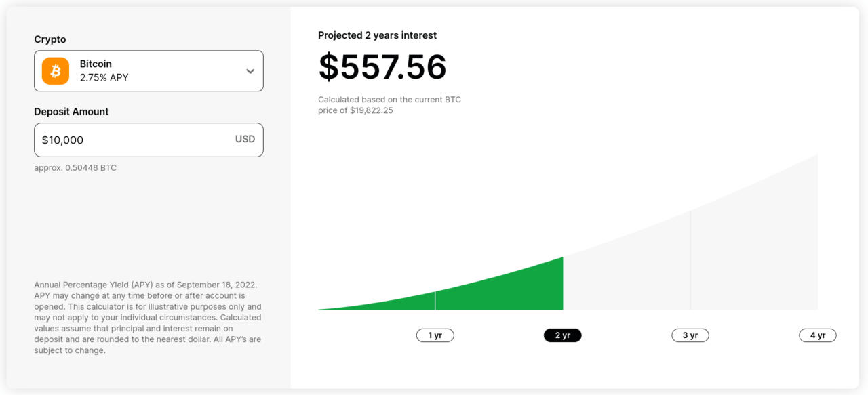This screenshot has height=395, width=868.
Task: Click the current BTC price note
Action: click(x=389, y=105)
